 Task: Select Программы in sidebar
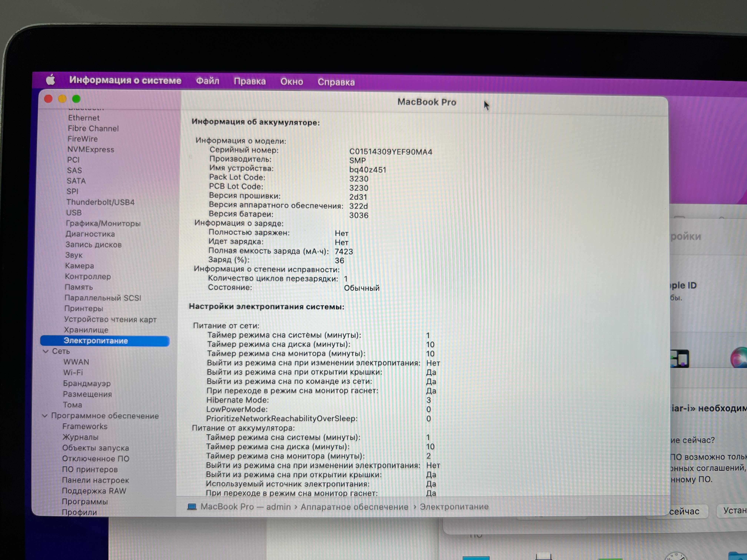pyautogui.click(x=85, y=502)
